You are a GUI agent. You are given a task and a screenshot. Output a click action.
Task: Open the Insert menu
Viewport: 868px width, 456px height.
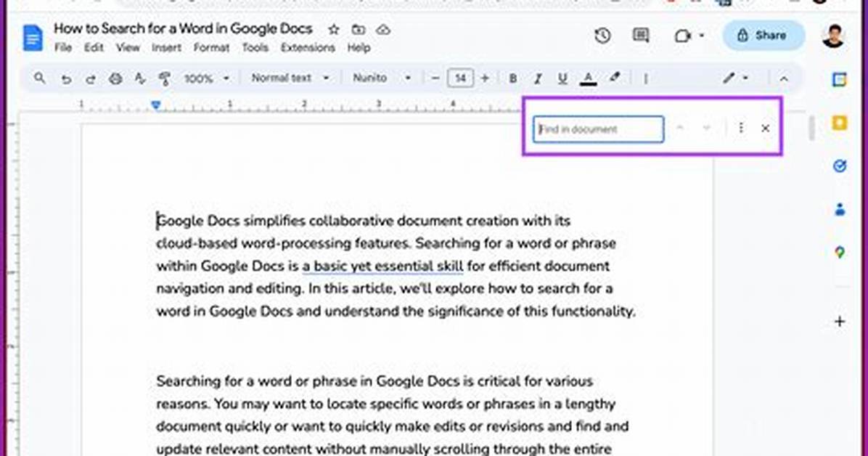point(167,48)
